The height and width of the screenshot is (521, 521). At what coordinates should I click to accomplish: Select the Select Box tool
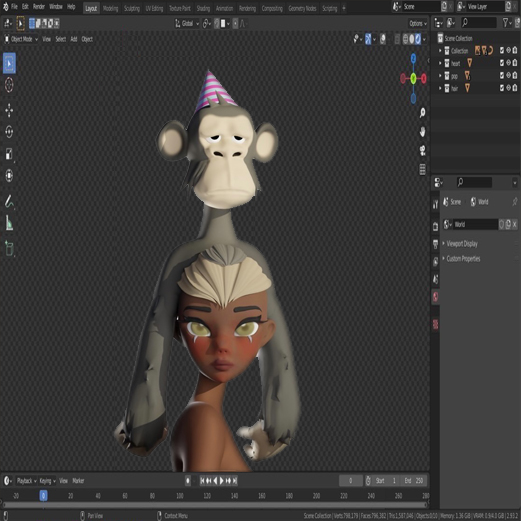click(9, 63)
